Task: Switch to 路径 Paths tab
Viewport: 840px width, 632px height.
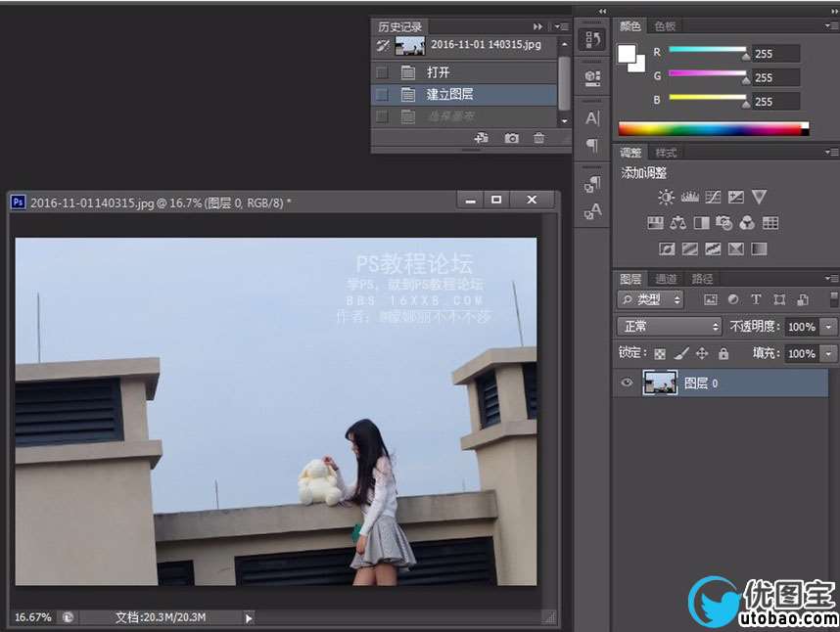Action: pyautogui.click(x=702, y=279)
